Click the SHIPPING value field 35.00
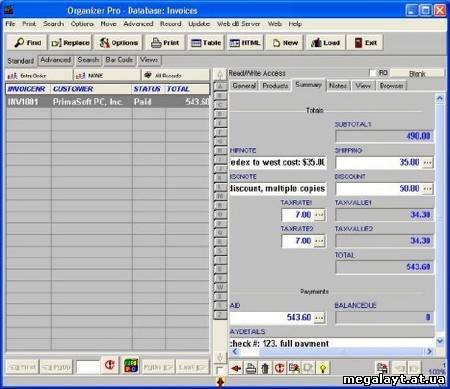The width and height of the screenshot is (450, 389). click(x=379, y=163)
